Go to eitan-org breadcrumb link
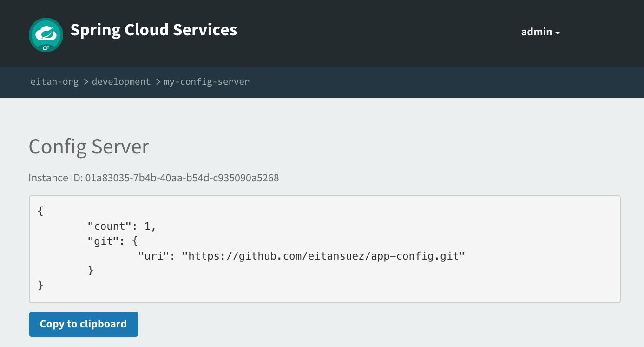This screenshot has height=347, width=644. 54,81
